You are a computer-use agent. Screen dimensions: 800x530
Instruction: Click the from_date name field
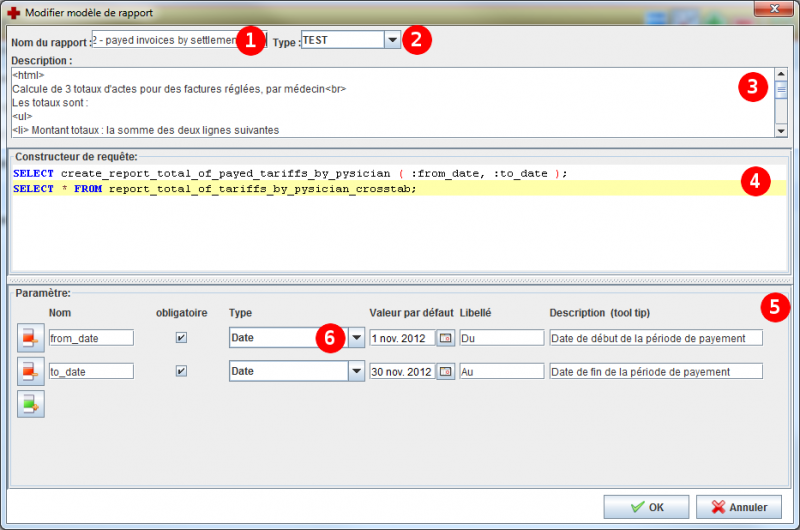(90, 338)
